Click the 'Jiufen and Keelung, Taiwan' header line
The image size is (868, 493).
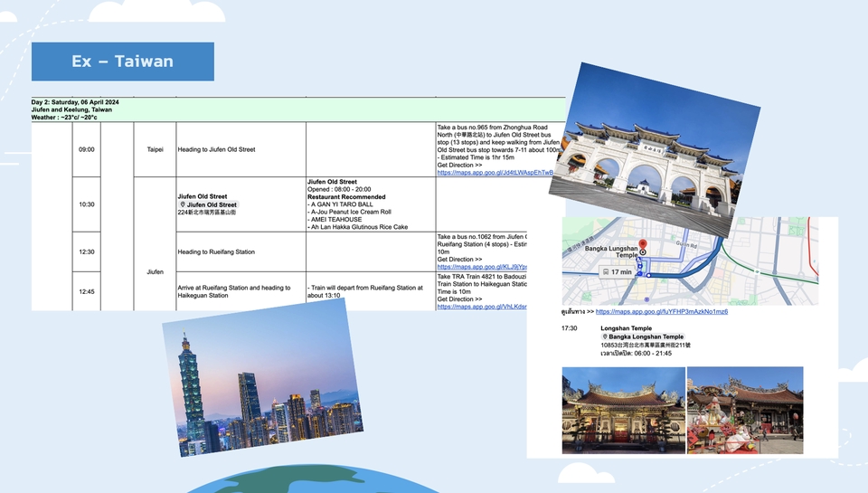(71, 109)
